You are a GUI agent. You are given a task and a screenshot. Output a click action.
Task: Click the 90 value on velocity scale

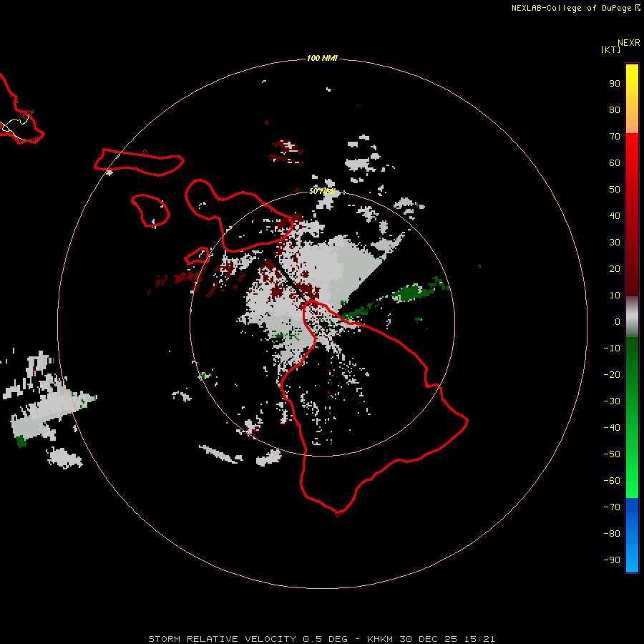pos(615,84)
